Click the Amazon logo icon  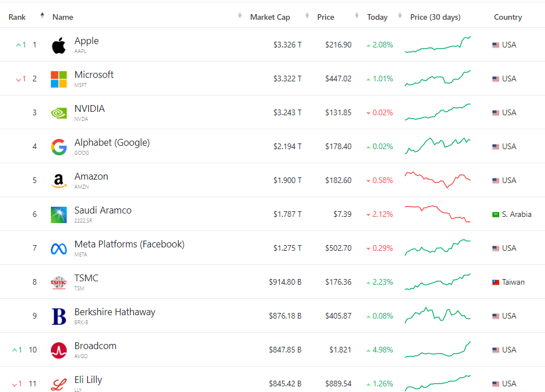pyautogui.click(x=59, y=181)
